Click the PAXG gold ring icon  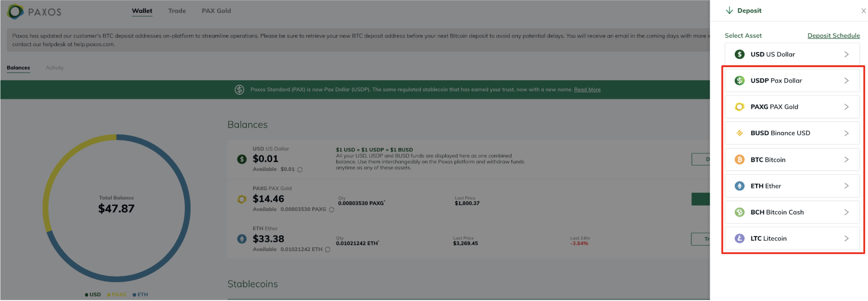(739, 107)
